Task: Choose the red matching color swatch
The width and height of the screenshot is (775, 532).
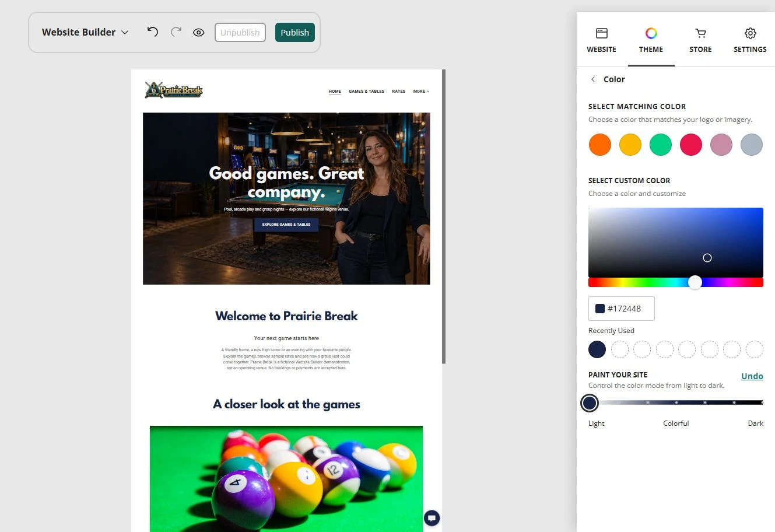Action: pyautogui.click(x=691, y=145)
